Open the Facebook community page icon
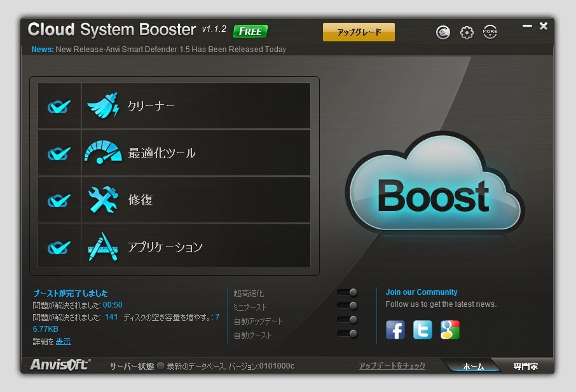This screenshot has height=392, width=576. click(395, 330)
